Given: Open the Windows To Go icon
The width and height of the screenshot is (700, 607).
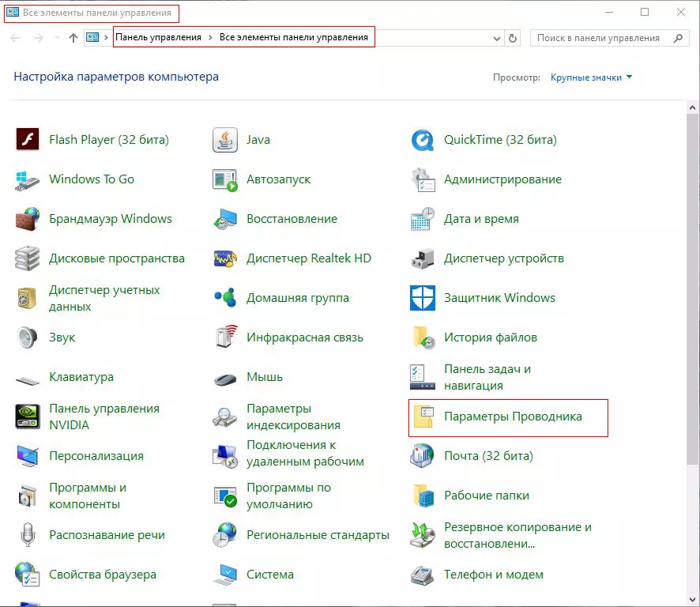Looking at the screenshot, I should [28, 179].
